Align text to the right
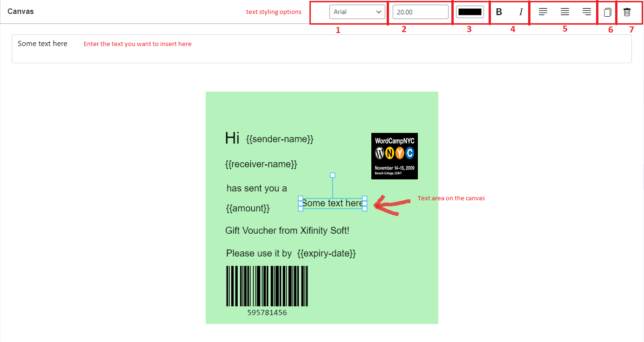Viewport: 644px width, 342px height. point(587,12)
